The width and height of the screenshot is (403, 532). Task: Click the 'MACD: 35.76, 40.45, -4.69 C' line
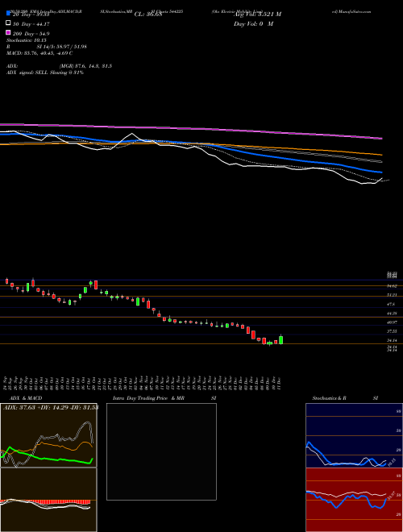tap(39, 53)
